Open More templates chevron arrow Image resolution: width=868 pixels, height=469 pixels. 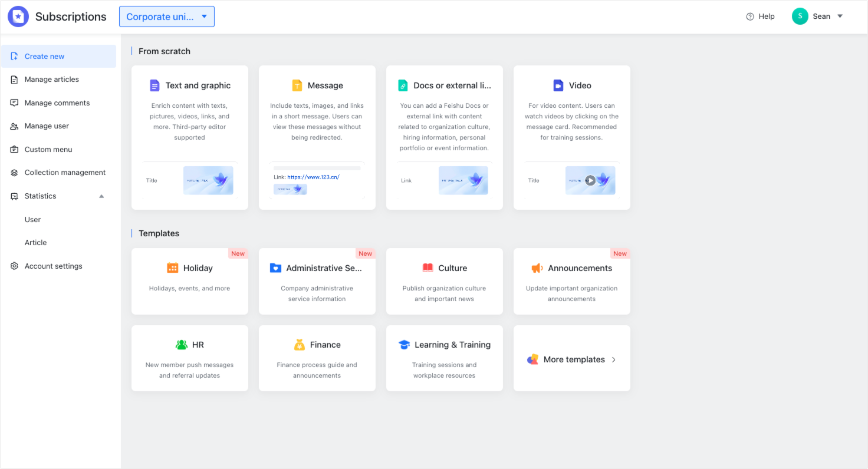[614, 359]
